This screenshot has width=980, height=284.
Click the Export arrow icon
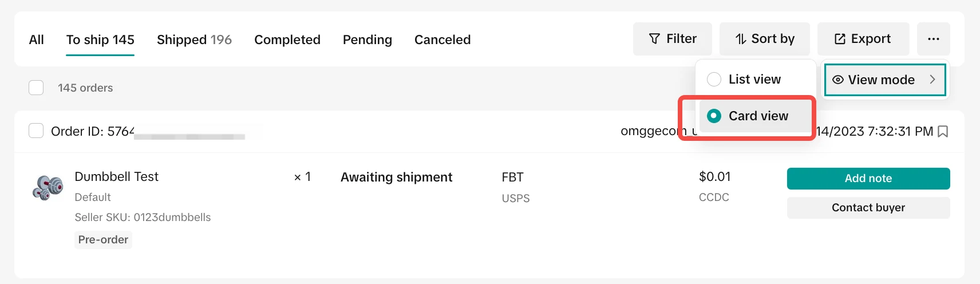click(x=840, y=39)
